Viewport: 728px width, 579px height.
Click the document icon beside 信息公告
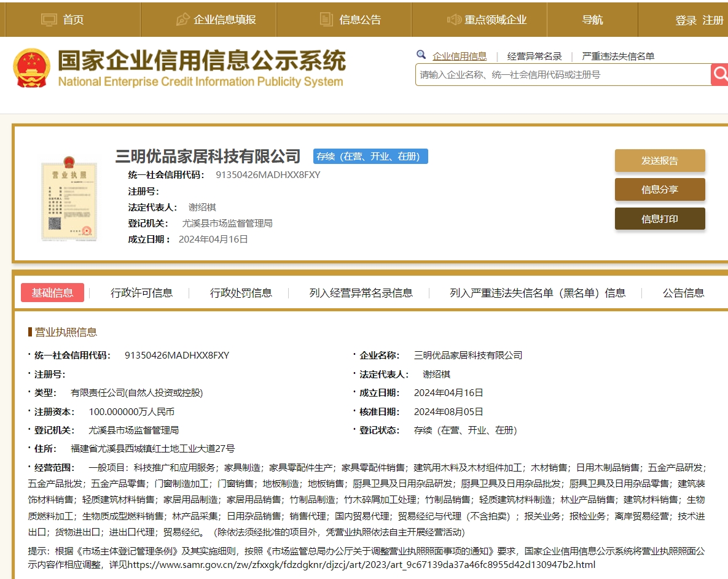point(326,20)
